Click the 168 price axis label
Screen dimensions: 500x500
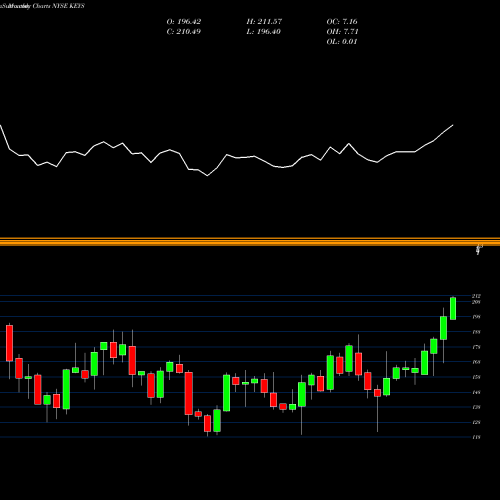[x=476, y=362]
